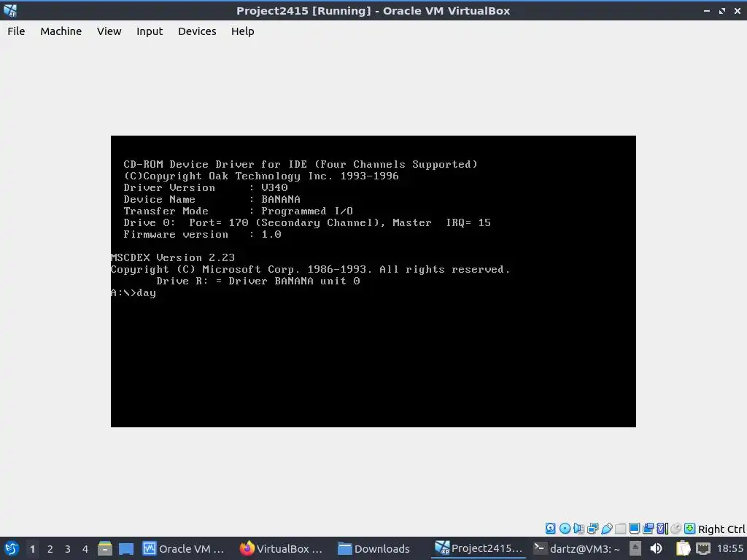Click the VirtualBox icon in the title bar
Image resolution: width=747 pixels, height=560 pixels.
pyautogui.click(x=10, y=10)
